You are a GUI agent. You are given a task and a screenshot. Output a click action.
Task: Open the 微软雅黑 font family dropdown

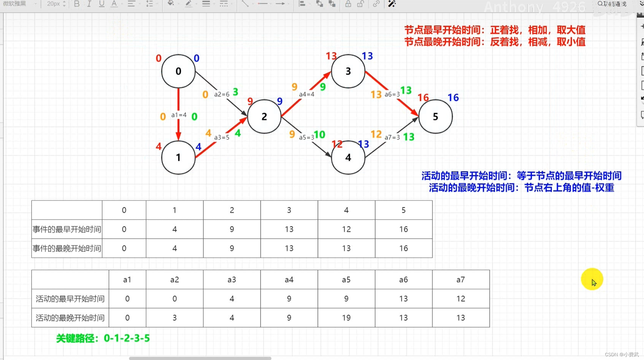pos(20,4)
